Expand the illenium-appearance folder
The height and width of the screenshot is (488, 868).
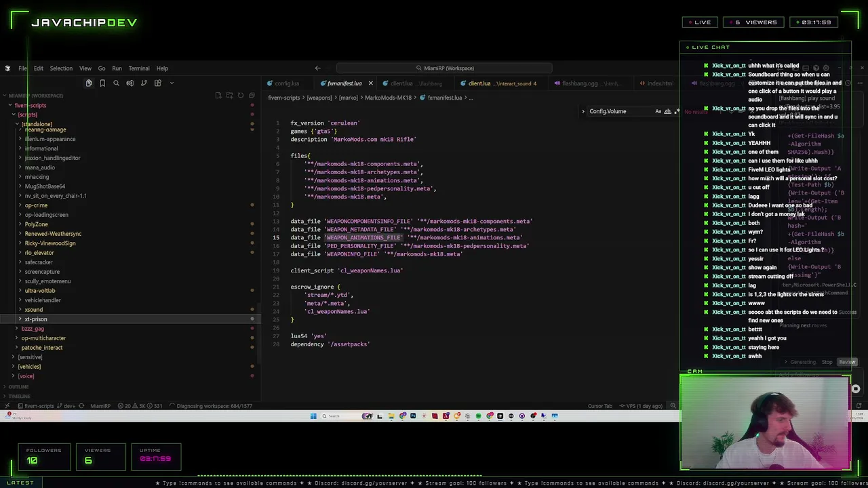click(x=50, y=139)
